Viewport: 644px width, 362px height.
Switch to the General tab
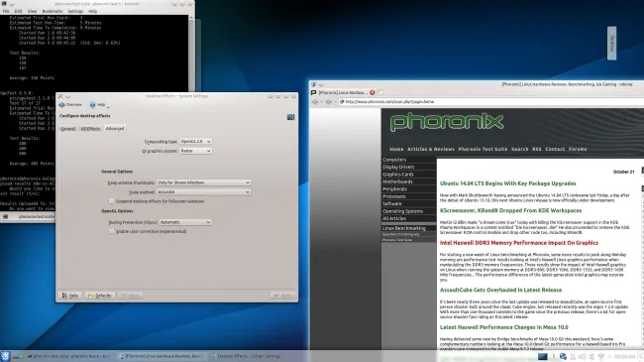[67, 129]
